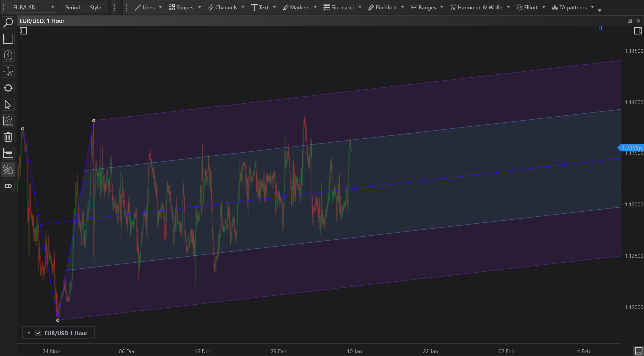Click the pitchfork anchor point at bottom low
The height and width of the screenshot is (356, 644).
pyautogui.click(x=58, y=320)
